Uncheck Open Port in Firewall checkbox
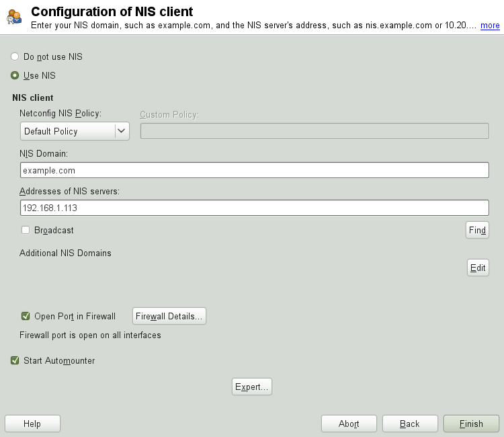 [26, 316]
